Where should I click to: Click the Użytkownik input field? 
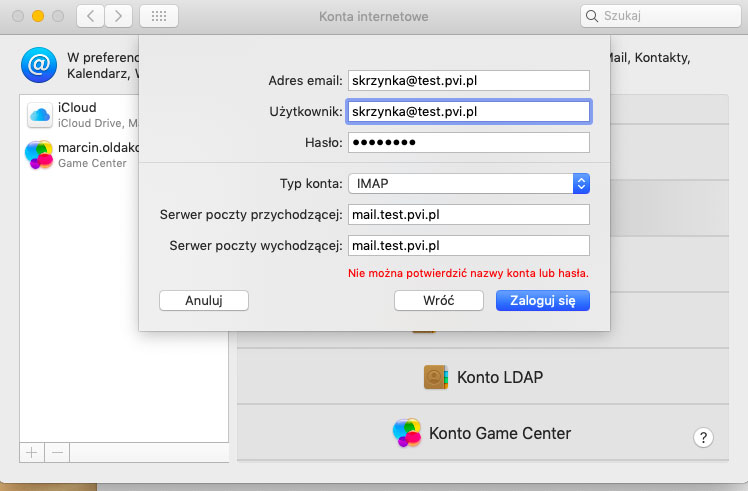[469, 112]
